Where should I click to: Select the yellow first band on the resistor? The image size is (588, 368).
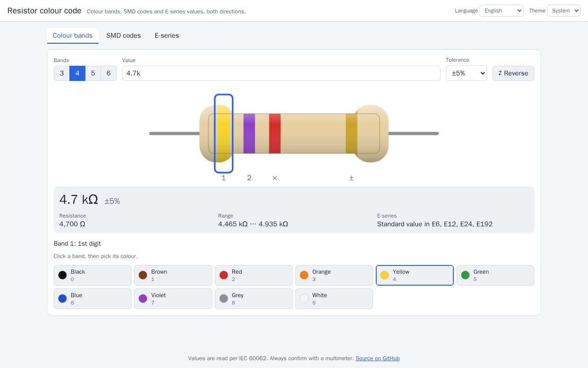(x=224, y=133)
